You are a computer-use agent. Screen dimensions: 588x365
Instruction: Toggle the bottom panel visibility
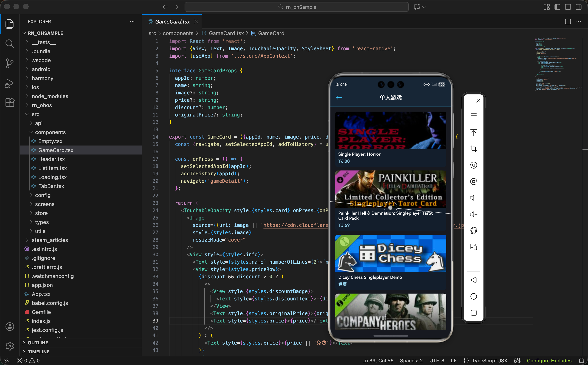568,7
